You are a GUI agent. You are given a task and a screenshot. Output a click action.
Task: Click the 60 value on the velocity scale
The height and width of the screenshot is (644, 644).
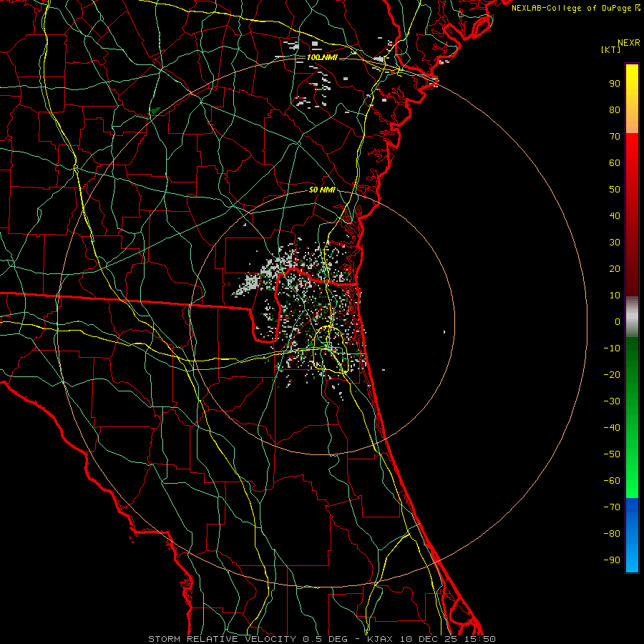pyautogui.click(x=615, y=163)
